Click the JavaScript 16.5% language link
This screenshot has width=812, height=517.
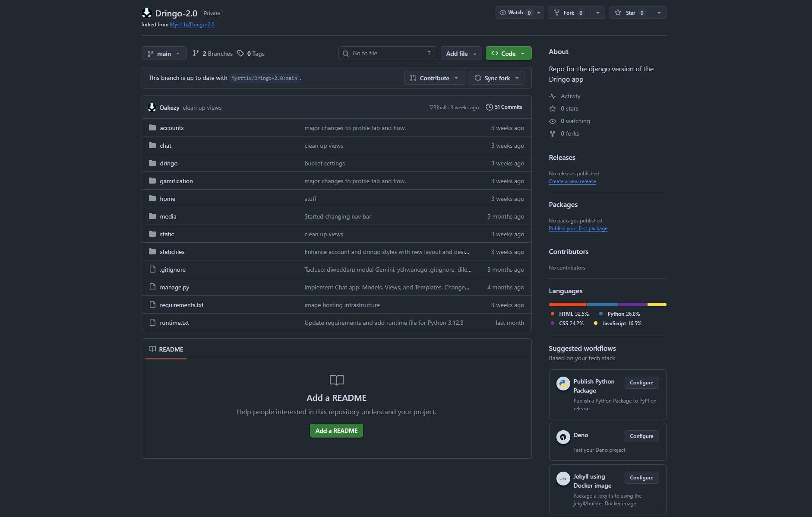[x=618, y=323]
